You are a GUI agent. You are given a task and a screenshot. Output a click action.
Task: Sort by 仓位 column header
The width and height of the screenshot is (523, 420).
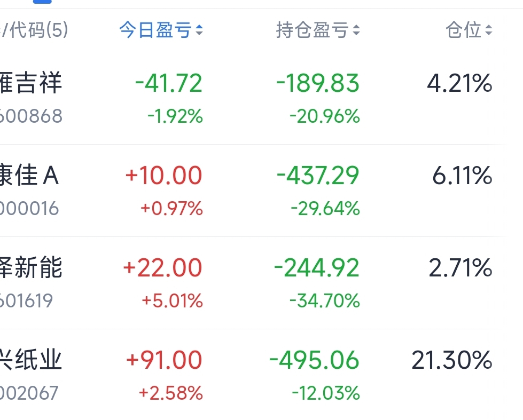coord(464,30)
